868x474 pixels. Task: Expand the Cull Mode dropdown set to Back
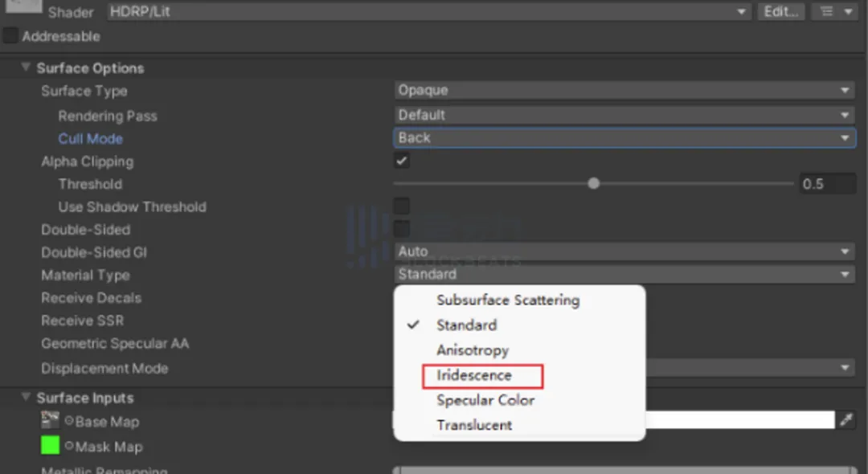(x=624, y=138)
